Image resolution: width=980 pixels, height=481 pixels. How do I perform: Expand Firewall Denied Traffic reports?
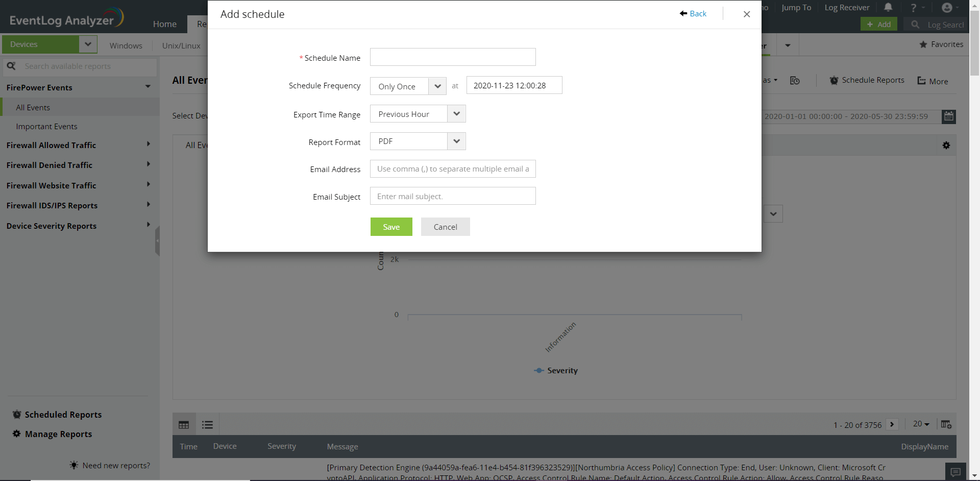click(149, 164)
